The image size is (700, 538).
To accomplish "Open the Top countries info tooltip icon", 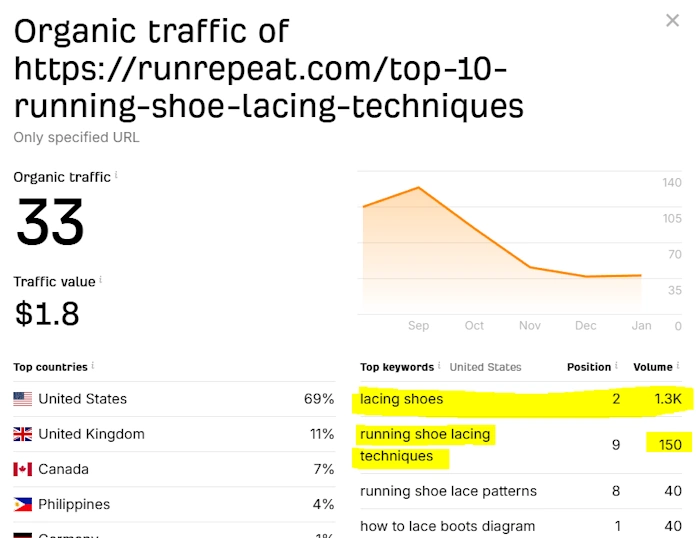I will (93, 366).
